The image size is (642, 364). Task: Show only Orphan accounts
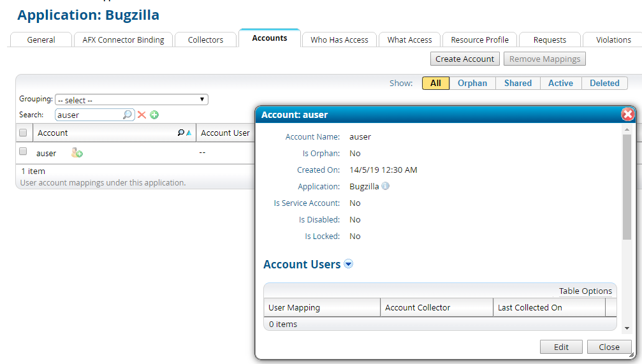(472, 84)
